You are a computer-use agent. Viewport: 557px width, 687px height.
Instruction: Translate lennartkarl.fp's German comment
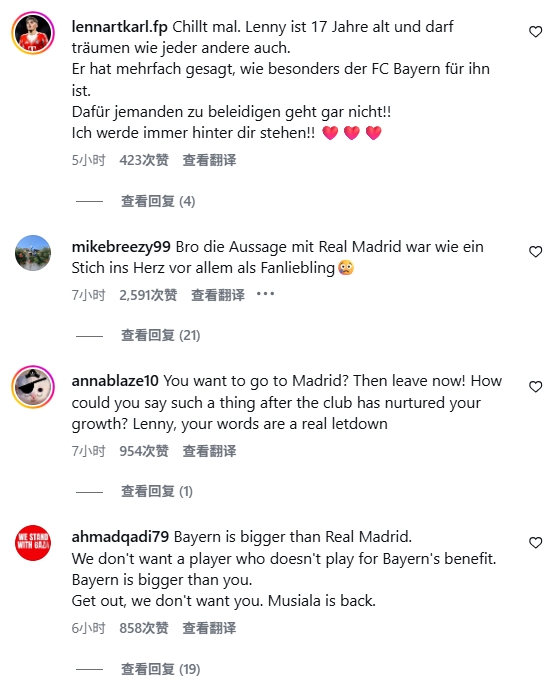(x=209, y=160)
